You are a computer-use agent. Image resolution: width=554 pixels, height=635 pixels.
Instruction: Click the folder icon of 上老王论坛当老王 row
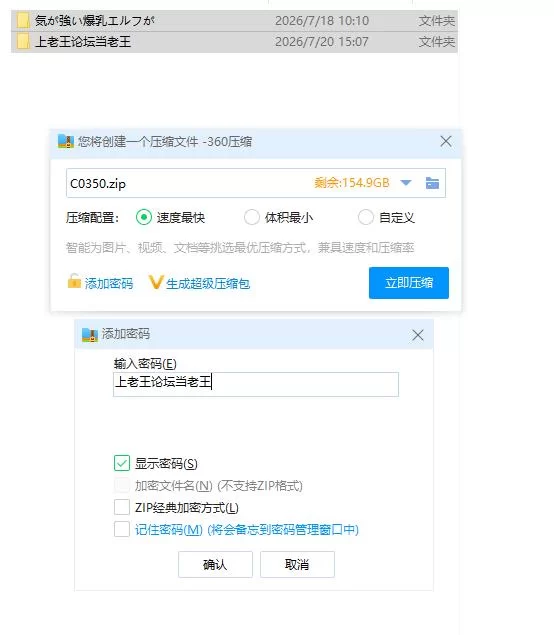point(23,42)
